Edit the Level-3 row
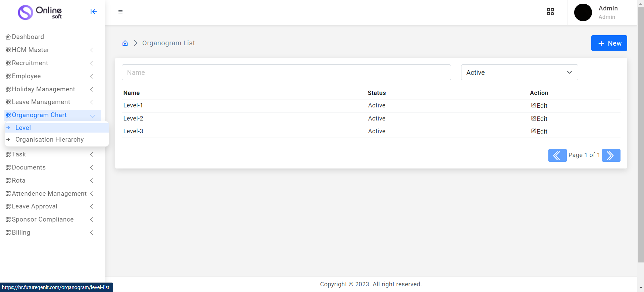The width and height of the screenshot is (644, 292). click(x=539, y=132)
